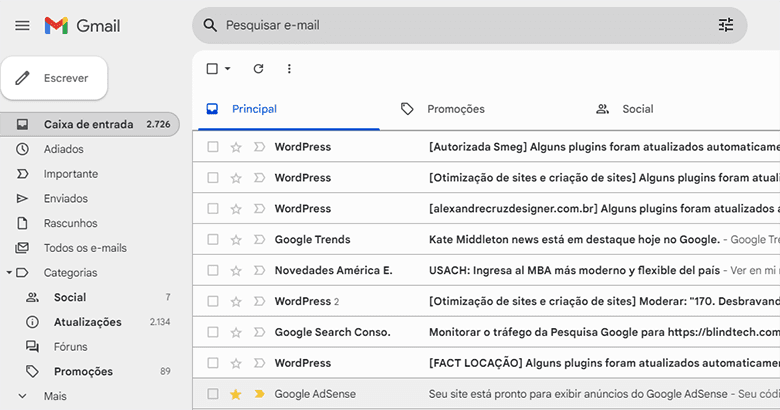Screen dimensions: 780x410
Task: Star the FACT LOCAÇÃO WordPress email
Action: (x=236, y=363)
